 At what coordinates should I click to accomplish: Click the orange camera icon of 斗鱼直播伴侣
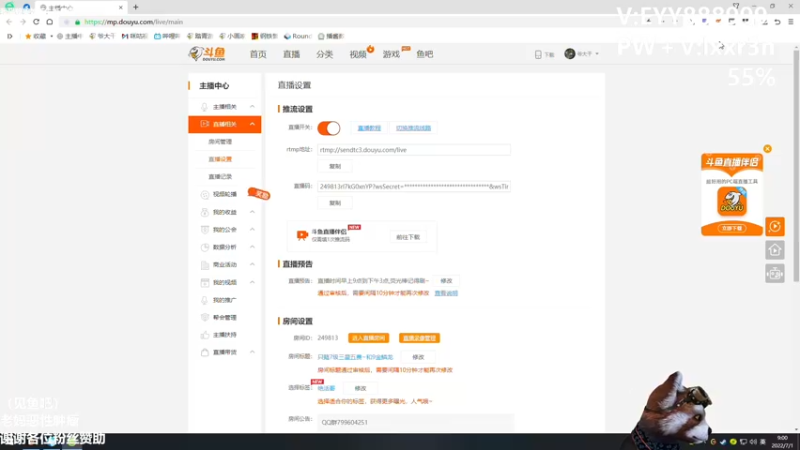click(x=302, y=235)
